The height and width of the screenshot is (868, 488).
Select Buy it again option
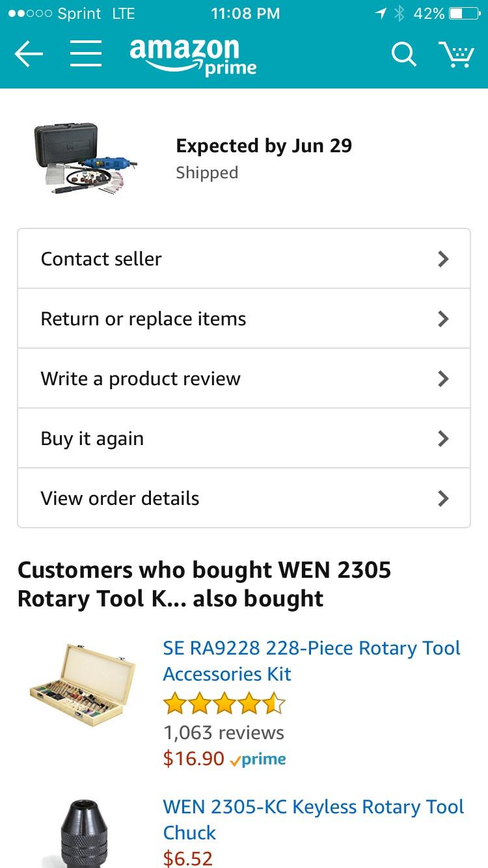pyautogui.click(x=244, y=439)
